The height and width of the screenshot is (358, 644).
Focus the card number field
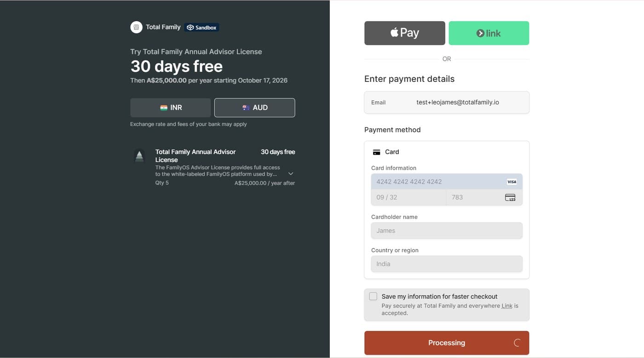coord(447,182)
